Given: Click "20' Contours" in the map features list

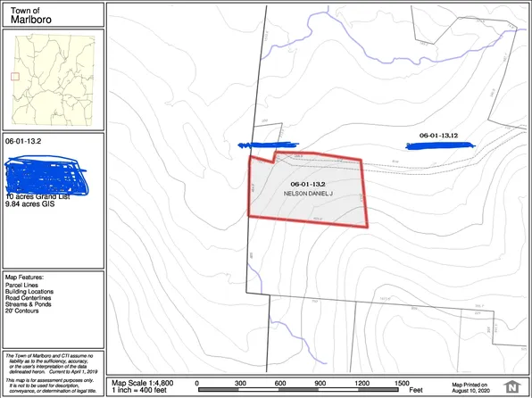Looking at the screenshot, I should tap(21, 311).
